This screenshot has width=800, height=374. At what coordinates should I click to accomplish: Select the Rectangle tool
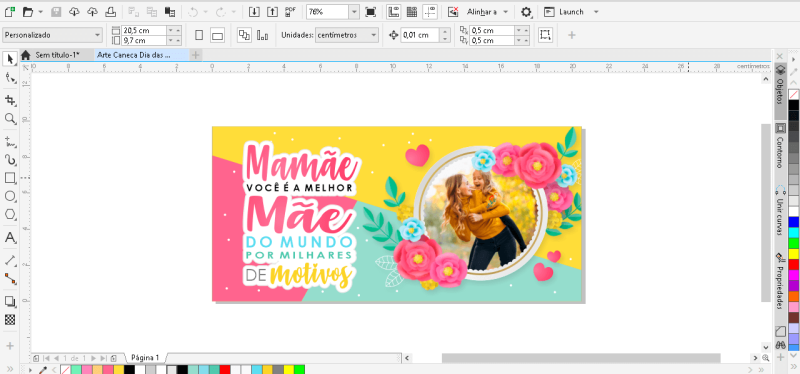pyautogui.click(x=10, y=178)
